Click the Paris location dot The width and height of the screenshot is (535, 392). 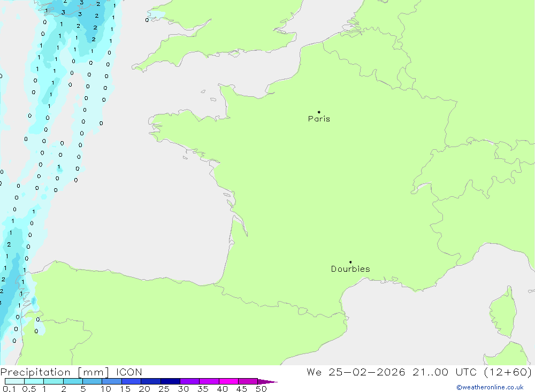point(319,112)
